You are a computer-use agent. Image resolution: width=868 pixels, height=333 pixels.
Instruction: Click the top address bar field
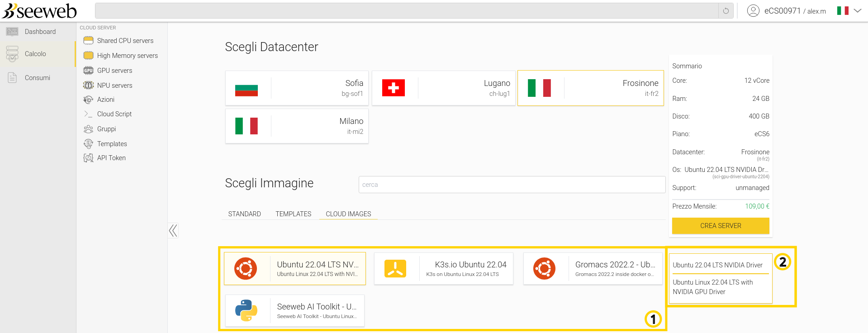click(x=407, y=11)
